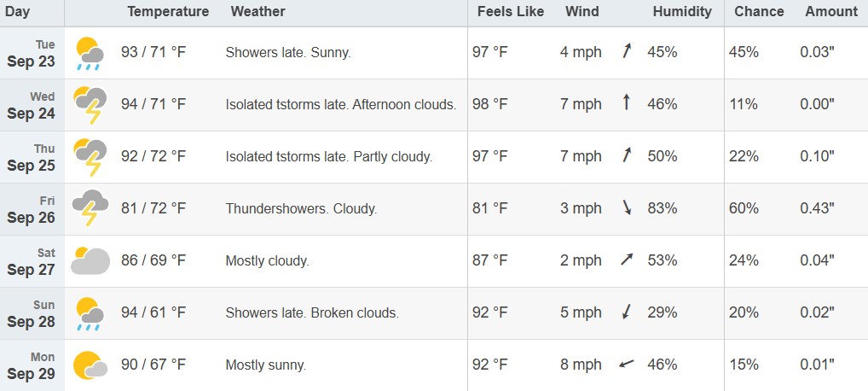Click the wind direction arrow for Sep 29

(x=627, y=365)
